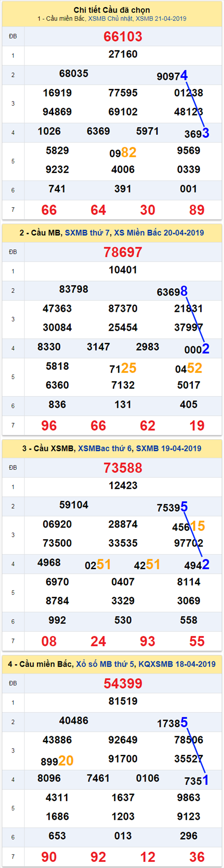
Task: Follow the Xổ số MB thứ 5 link
Action: point(105,664)
